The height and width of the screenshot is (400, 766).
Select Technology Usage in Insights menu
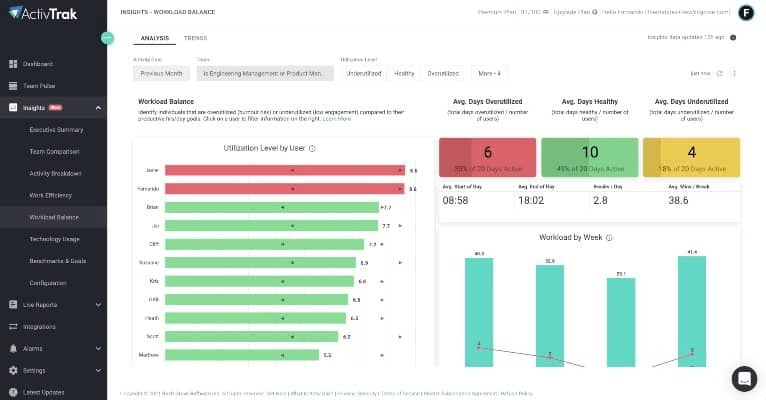point(55,239)
